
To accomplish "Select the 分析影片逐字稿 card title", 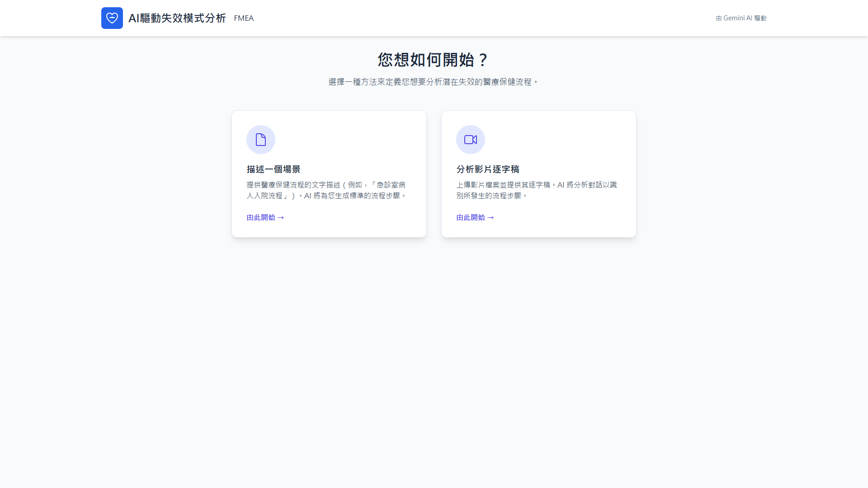I will [x=488, y=169].
